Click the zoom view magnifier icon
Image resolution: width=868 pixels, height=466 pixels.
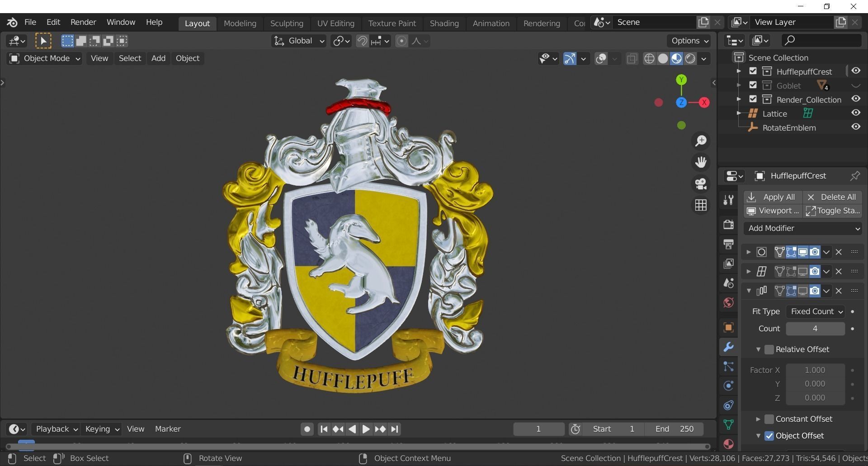pyautogui.click(x=701, y=141)
